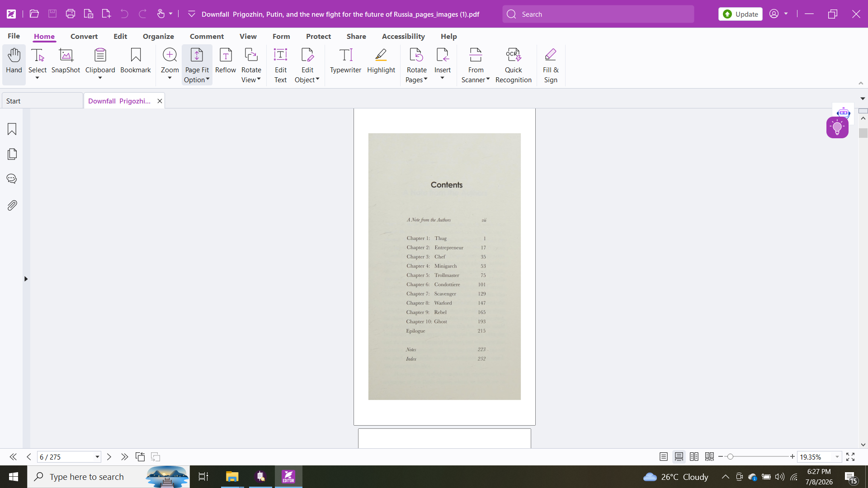Switch to the Convert tab

[84, 36]
